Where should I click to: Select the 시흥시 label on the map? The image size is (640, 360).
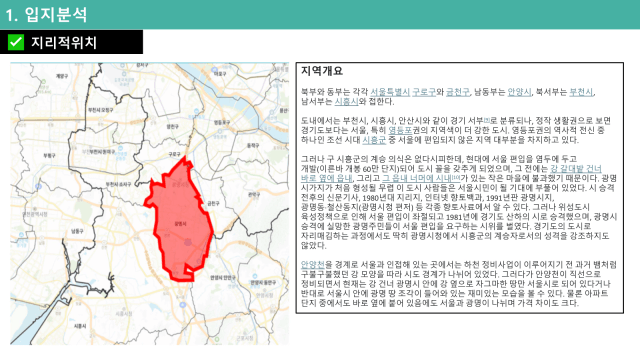click(80, 327)
